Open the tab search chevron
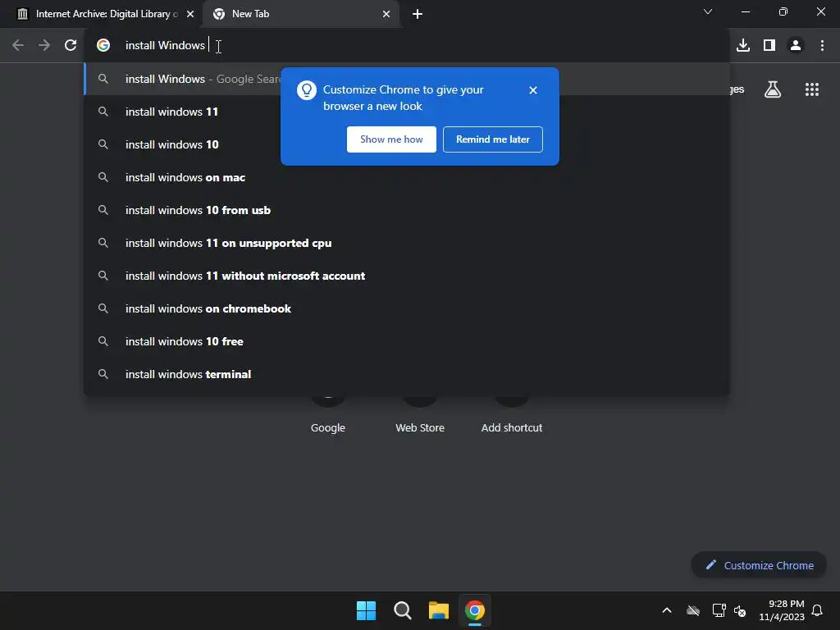The width and height of the screenshot is (840, 630). pyautogui.click(x=708, y=11)
